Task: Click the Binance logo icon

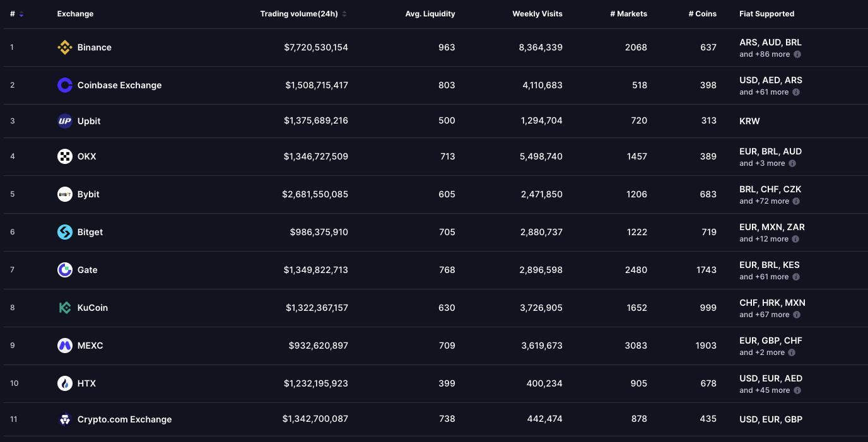Action: tap(65, 47)
